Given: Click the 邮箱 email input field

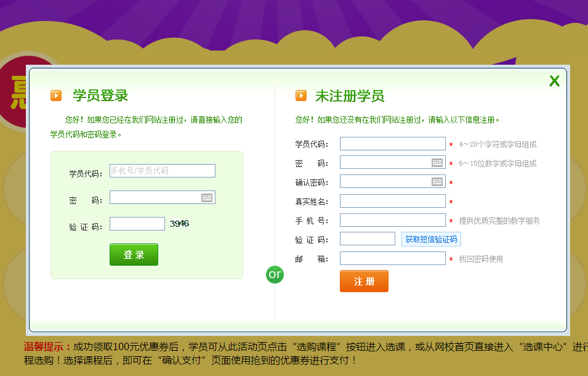Looking at the screenshot, I should click(392, 258).
